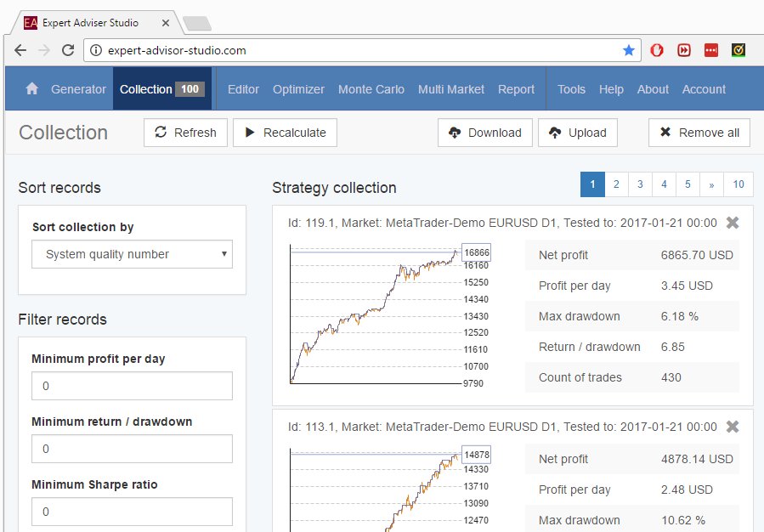Select pagination page 1
The width and height of the screenshot is (764, 532).
click(x=592, y=184)
